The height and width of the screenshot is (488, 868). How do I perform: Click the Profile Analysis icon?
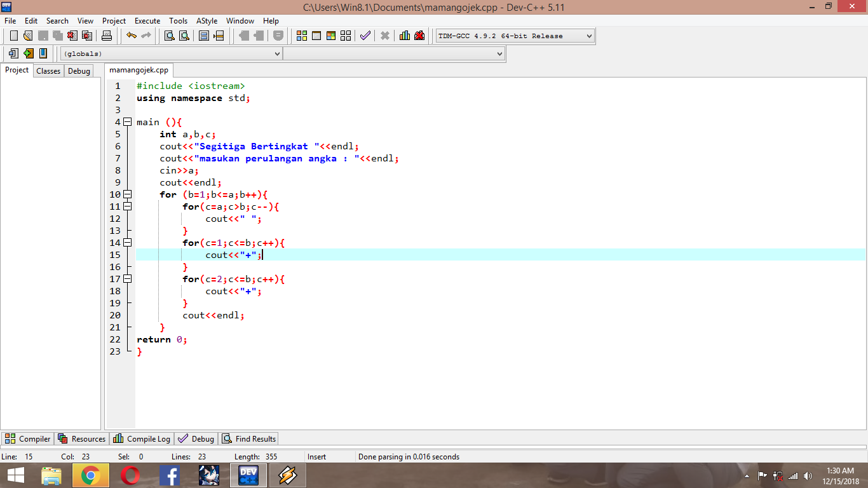[404, 36]
